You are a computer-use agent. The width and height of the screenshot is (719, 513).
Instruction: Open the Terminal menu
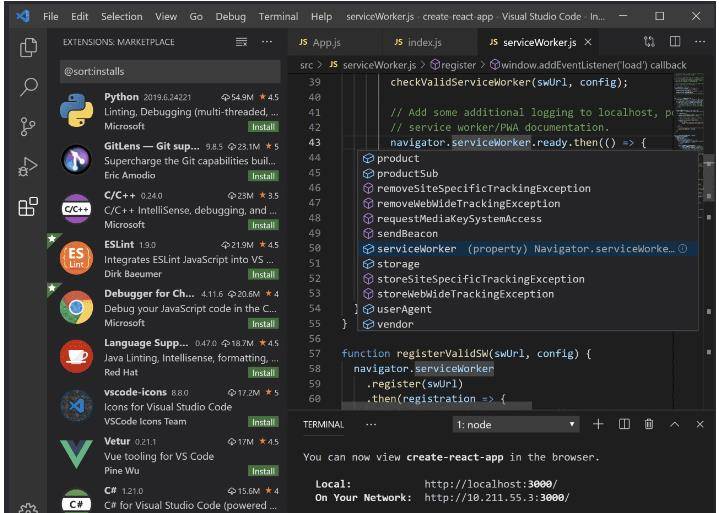(x=278, y=17)
